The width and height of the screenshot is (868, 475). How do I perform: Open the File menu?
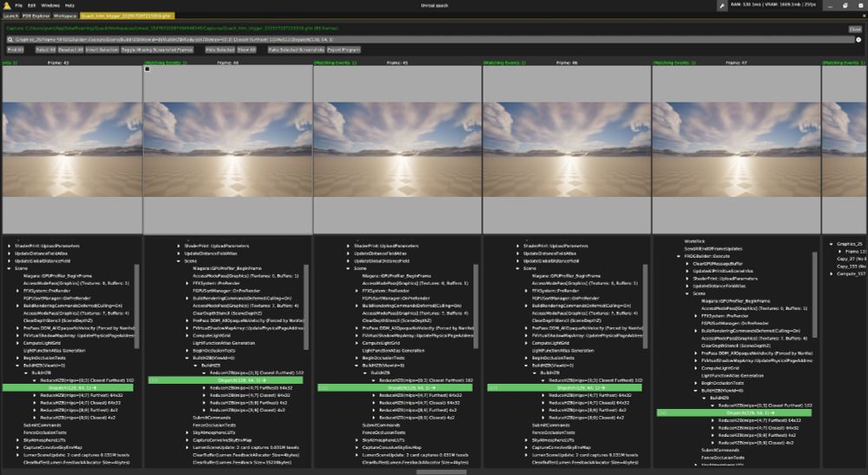click(19, 5)
